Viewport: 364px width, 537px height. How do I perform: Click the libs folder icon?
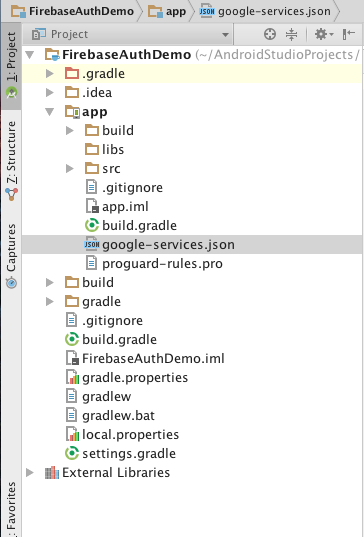[92, 149]
